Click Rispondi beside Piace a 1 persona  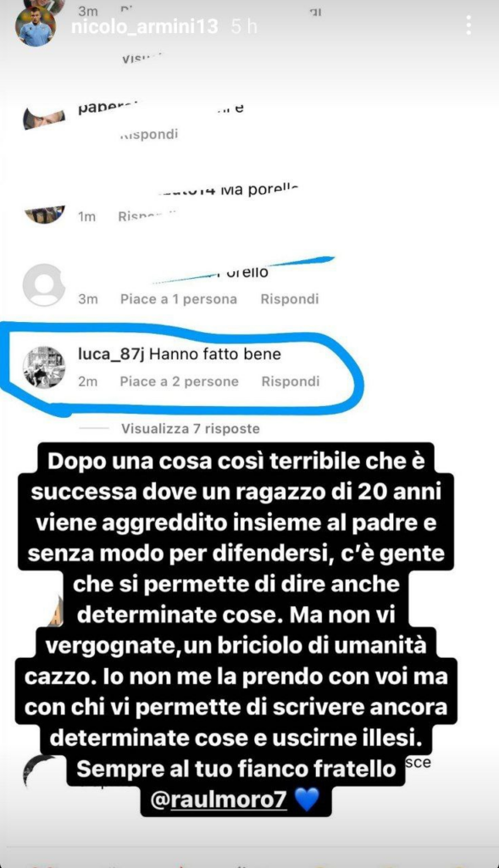(290, 299)
